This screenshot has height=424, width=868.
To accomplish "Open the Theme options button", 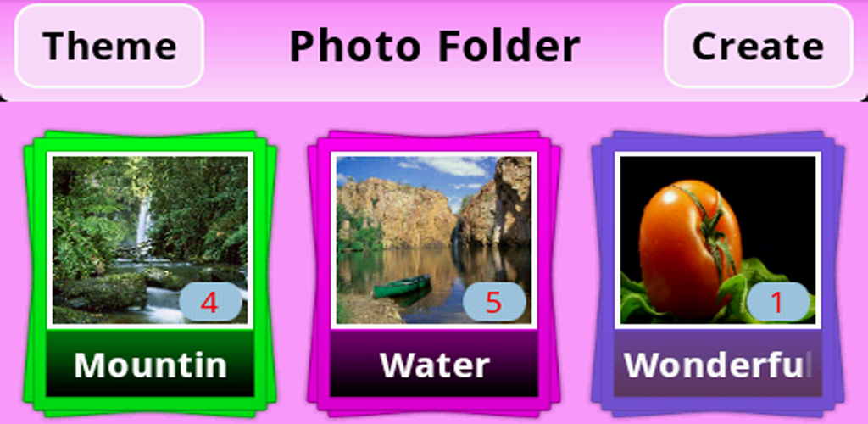I will [x=109, y=46].
